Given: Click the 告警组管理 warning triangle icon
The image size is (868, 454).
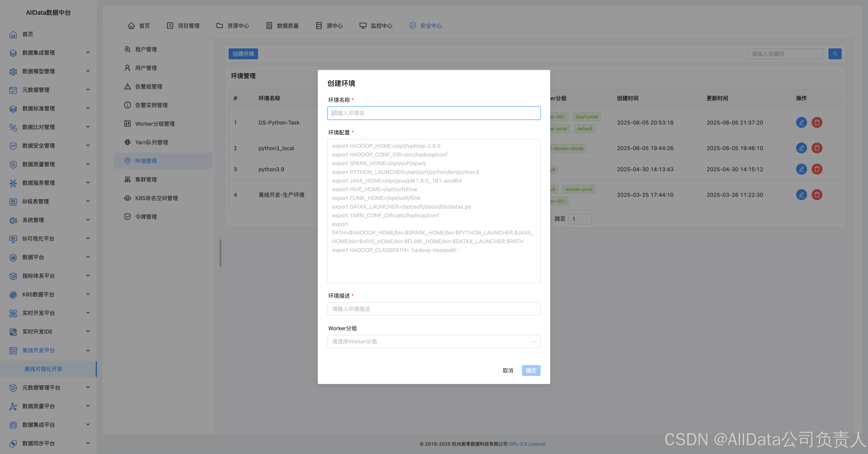Looking at the screenshot, I should [127, 87].
